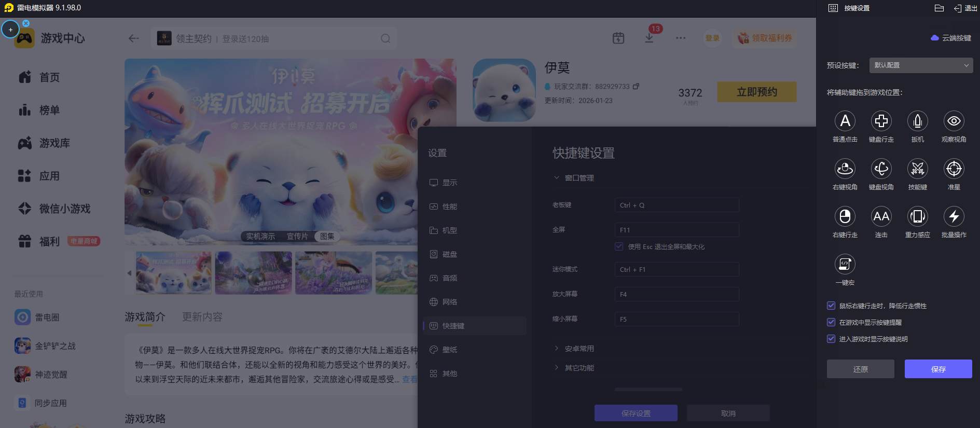Open 云端按键 cloud keymaps

pos(951,38)
